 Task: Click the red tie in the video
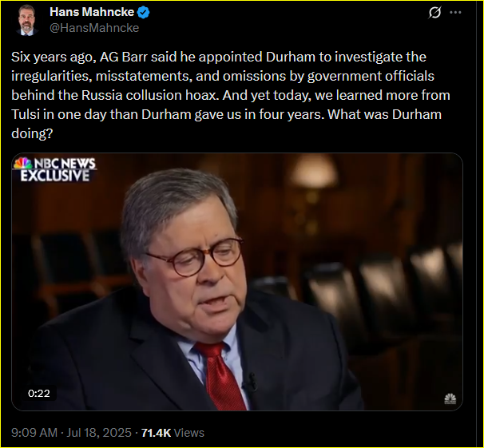click(x=220, y=375)
